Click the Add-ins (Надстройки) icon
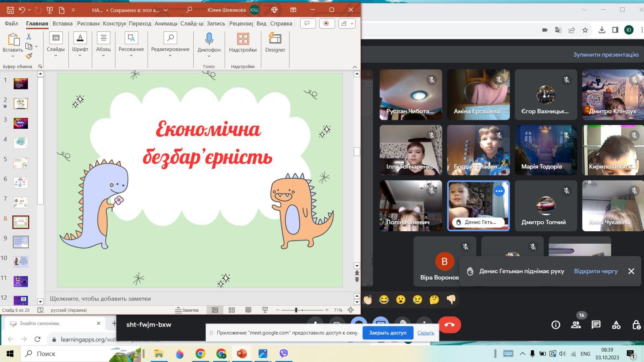This screenshot has height=362, width=644. (243, 39)
